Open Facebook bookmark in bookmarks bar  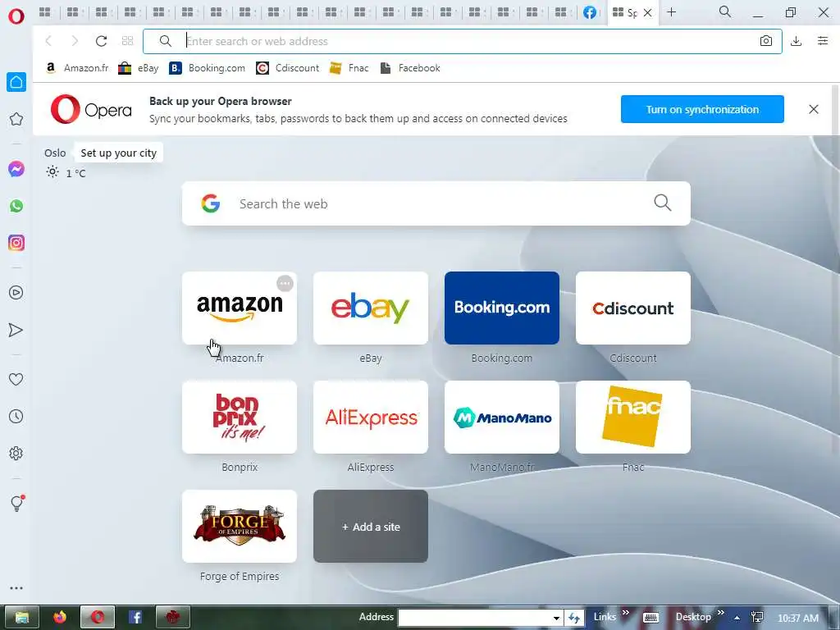coord(410,68)
